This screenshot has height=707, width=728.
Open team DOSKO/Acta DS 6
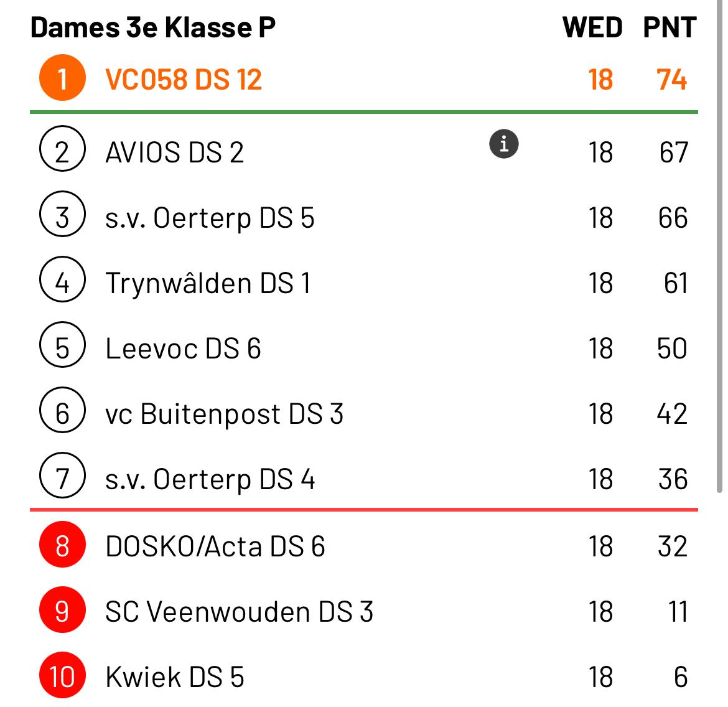[x=215, y=546]
